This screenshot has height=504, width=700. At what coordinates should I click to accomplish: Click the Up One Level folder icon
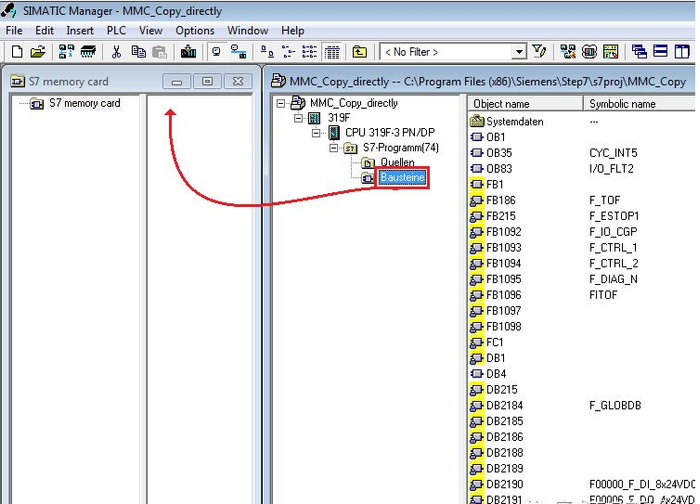tap(360, 52)
